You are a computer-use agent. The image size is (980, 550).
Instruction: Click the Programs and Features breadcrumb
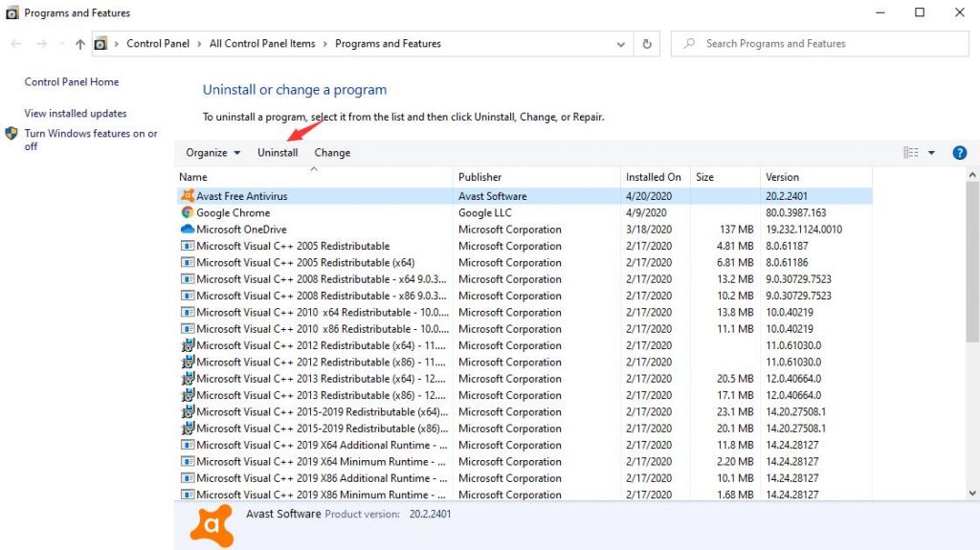pos(389,44)
